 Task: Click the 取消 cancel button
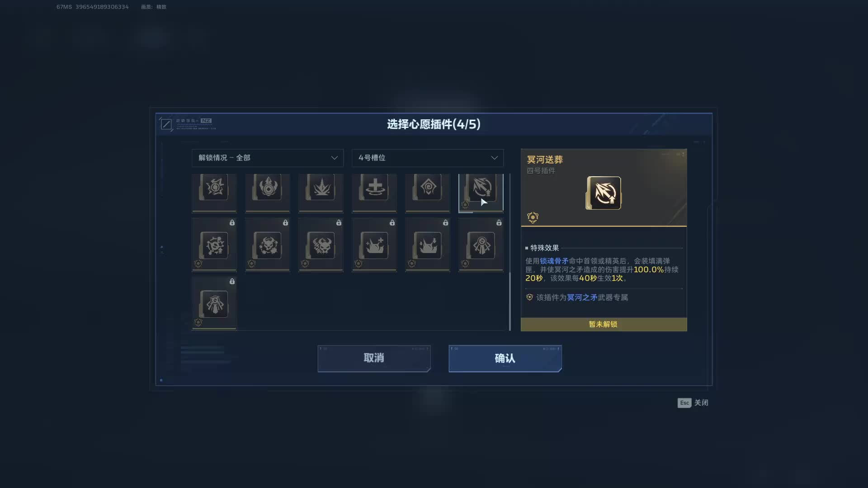click(x=374, y=358)
